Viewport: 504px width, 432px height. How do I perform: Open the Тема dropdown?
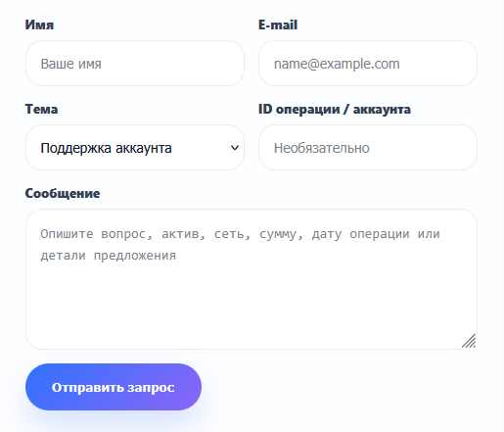[x=135, y=148]
